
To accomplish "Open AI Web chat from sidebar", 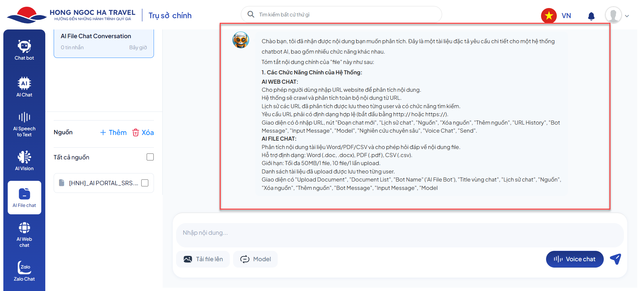I will (24, 234).
